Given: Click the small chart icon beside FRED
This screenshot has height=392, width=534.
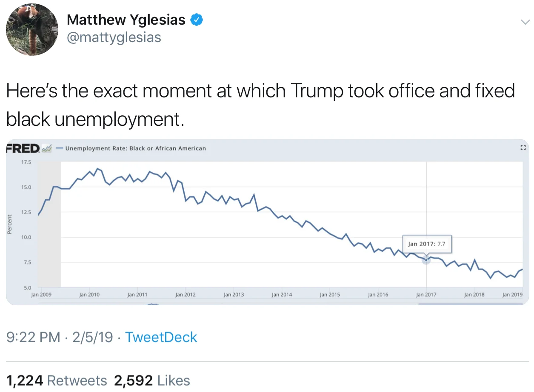Looking at the screenshot, I should [47, 148].
